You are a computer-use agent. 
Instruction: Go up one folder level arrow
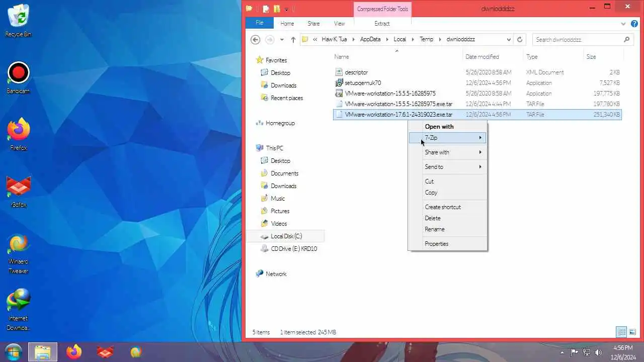pyautogui.click(x=293, y=39)
